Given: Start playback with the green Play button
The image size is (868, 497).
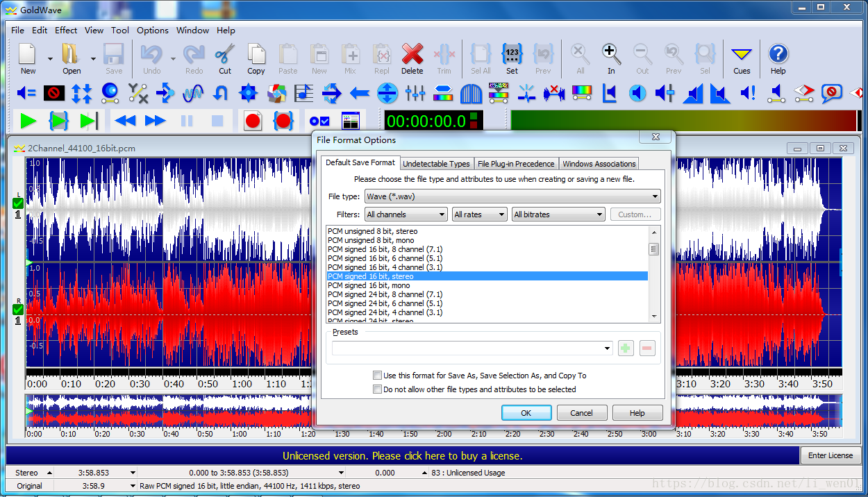Looking at the screenshot, I should pos(28,121).
